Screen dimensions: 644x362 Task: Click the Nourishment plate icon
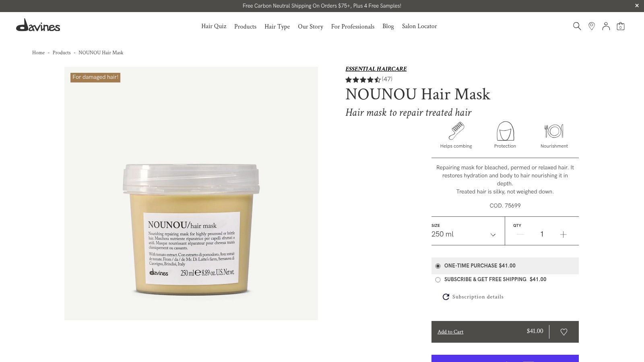554,131
